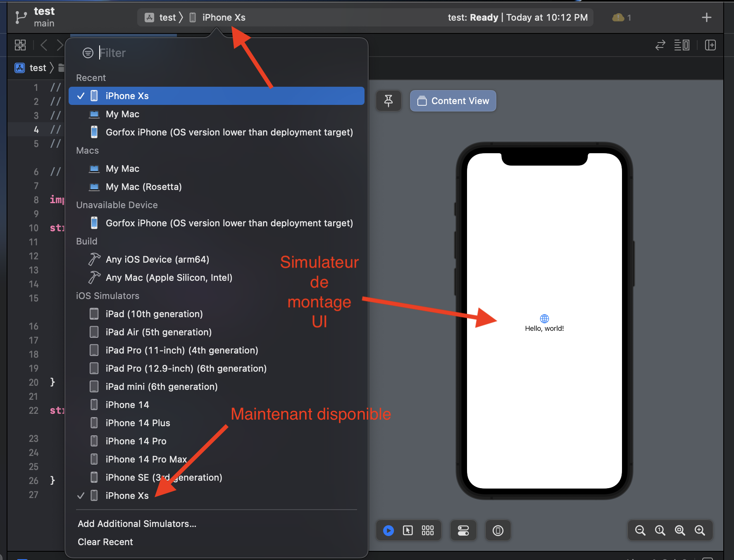This screenshot has width=734, height=560.
Task: Open the iPhone Xs destination selector
Action: (x=218, y=17)
